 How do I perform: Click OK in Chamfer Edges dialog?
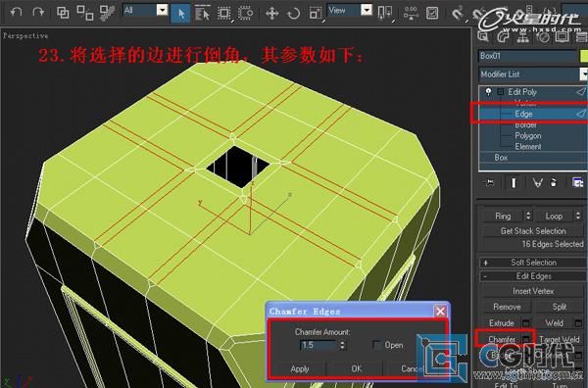pyautogui.click(x=356, y=368)
